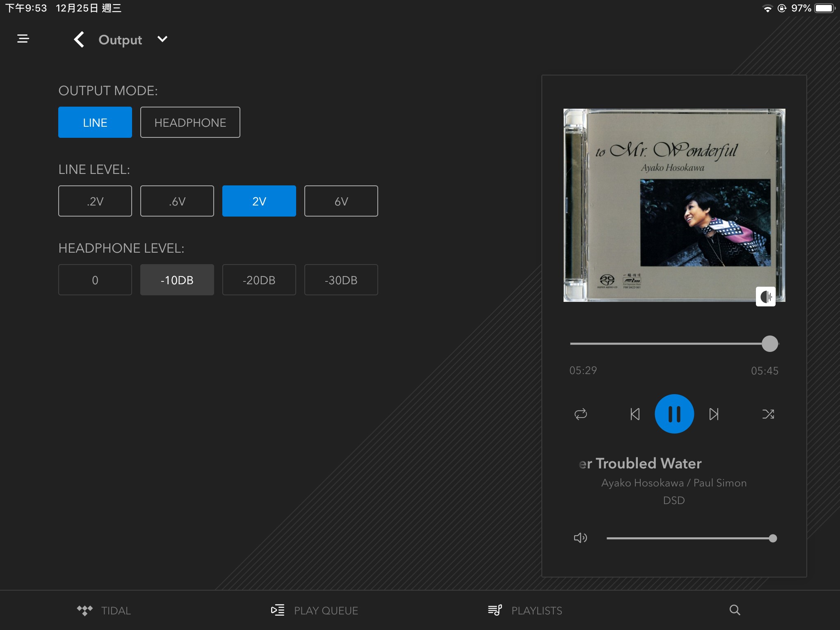The height and width of the screenshot is (630, 840).
Task: Tap the To Mr. Wonderful album cover
Action: pyautogui.click(x=674, y=205)
